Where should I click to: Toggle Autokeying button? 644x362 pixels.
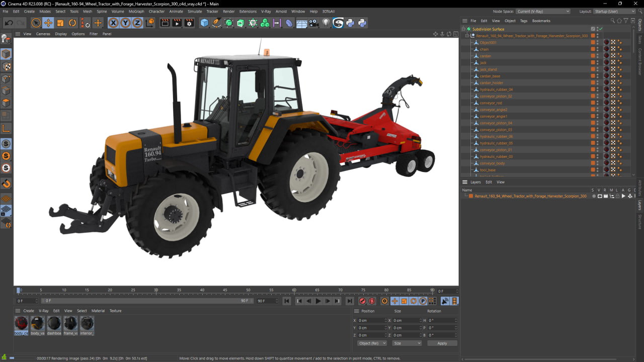pyautogui.click(x=372, y=301)
